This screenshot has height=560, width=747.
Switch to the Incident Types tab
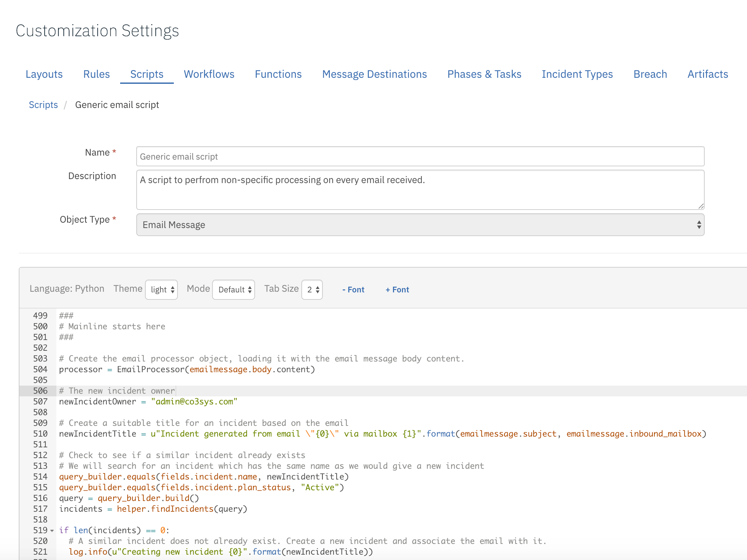coord(577,74)
